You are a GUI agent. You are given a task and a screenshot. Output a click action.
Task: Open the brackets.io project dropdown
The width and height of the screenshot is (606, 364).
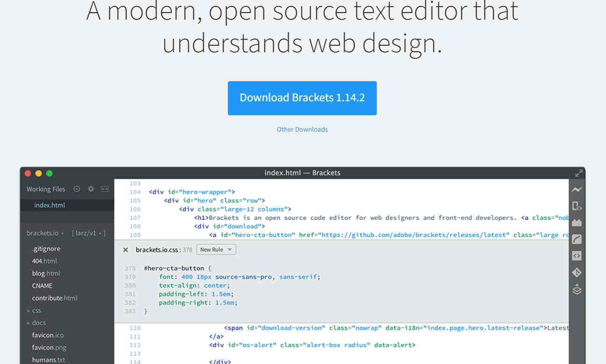click(x=45, y=233)
